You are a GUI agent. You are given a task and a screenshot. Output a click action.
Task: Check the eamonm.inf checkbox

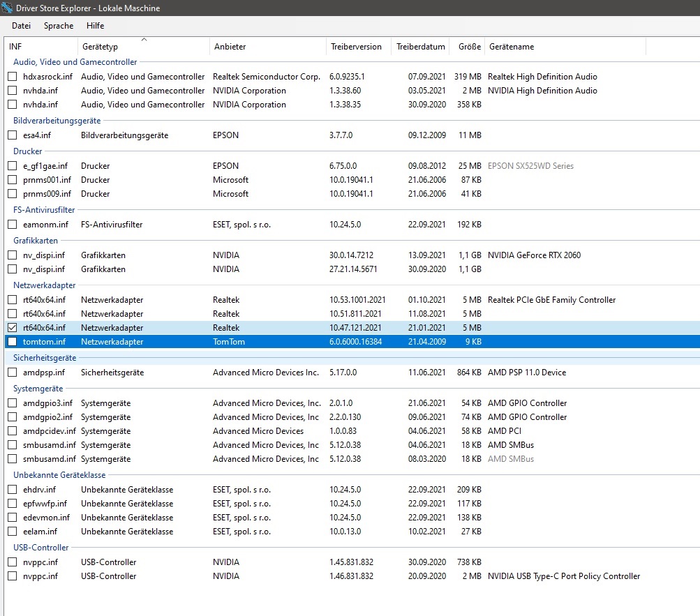click(13, 225)
